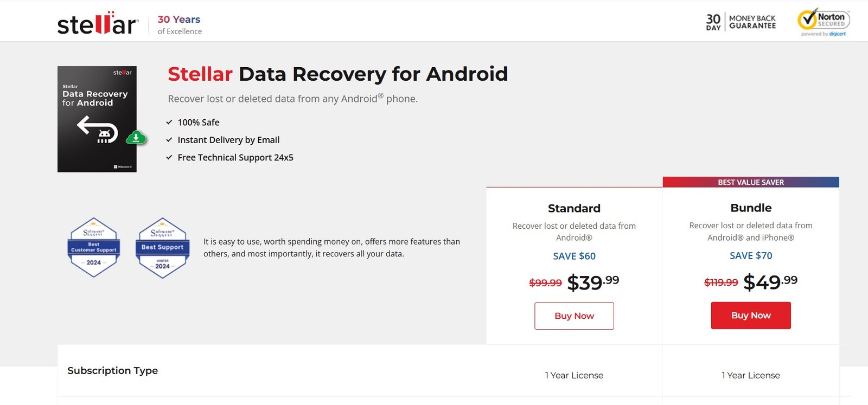The image size is (868, 405).
Task: Click the $39.99 Standard price
Action: click(x=593, y=282)
